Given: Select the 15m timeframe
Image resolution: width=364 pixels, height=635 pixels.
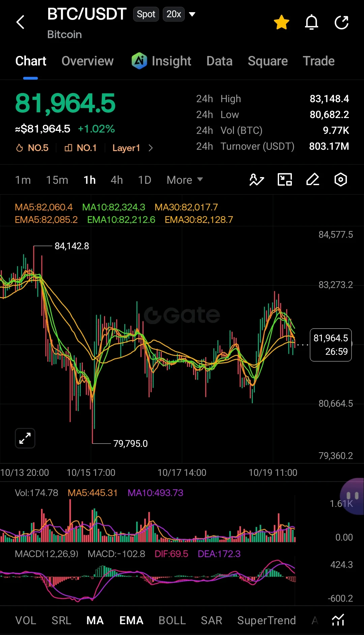Looking at the screenshot, I should click(57, 180).
